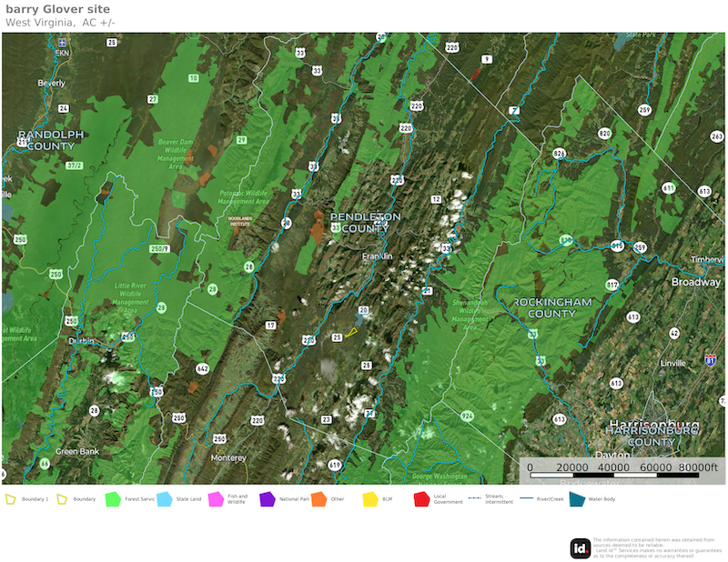Select the Harrisonburg city label
Screen dimensions: 728x562
coord(652,426)
